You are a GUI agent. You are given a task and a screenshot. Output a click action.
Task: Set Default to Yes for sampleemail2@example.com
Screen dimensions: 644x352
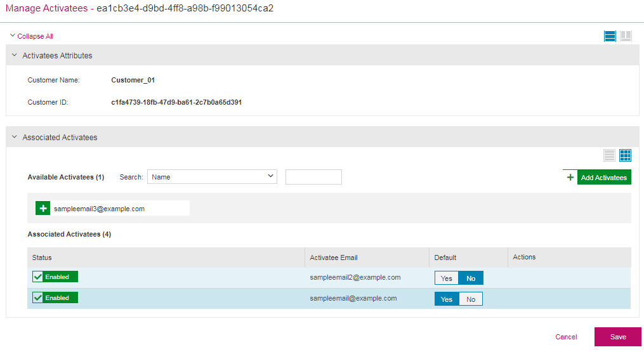pos(447,278)
